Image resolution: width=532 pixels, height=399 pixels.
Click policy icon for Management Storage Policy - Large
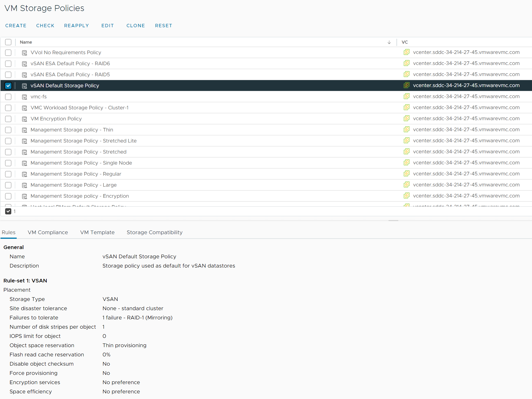point(24,185)
